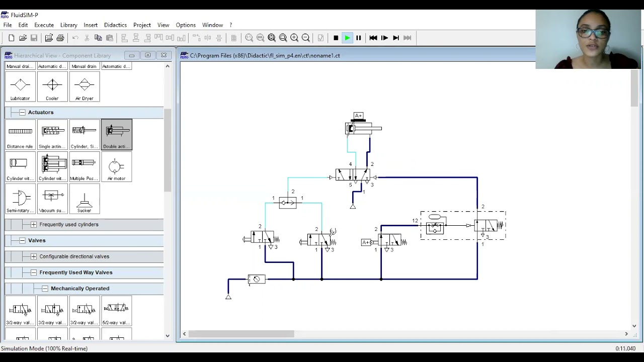Click the shuttle valve in circuit
Image resolution: width=644 pixels, height=362 pixels.
click(288, 202)
